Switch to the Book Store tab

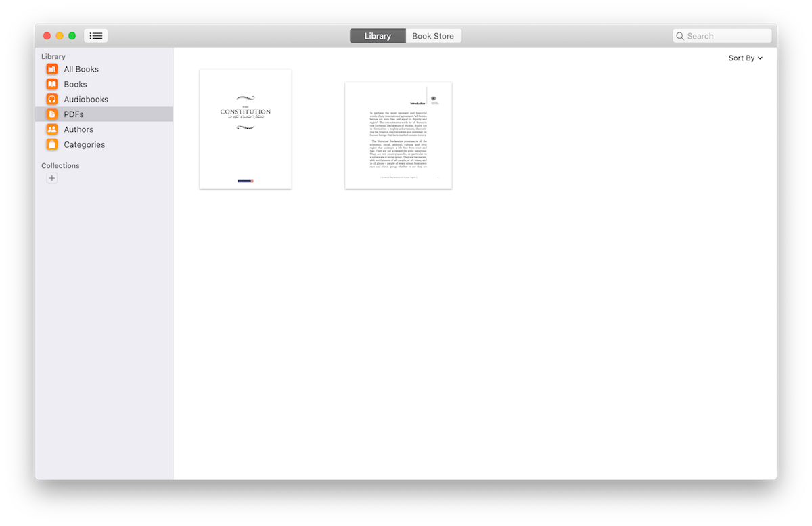point(433,36)
